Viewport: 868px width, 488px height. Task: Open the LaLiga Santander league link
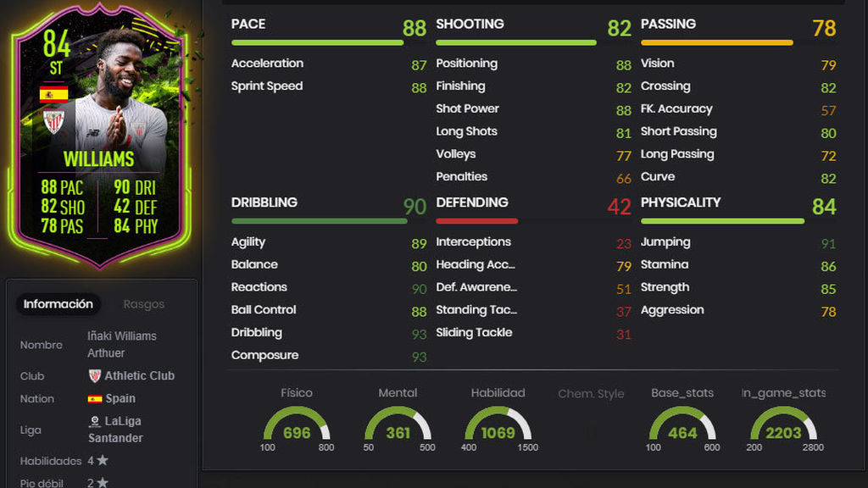tap(115, 430)
